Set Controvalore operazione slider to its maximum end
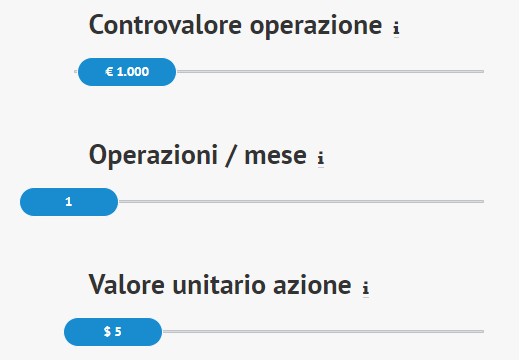519x360 pixels. click(x=483, y=71)
